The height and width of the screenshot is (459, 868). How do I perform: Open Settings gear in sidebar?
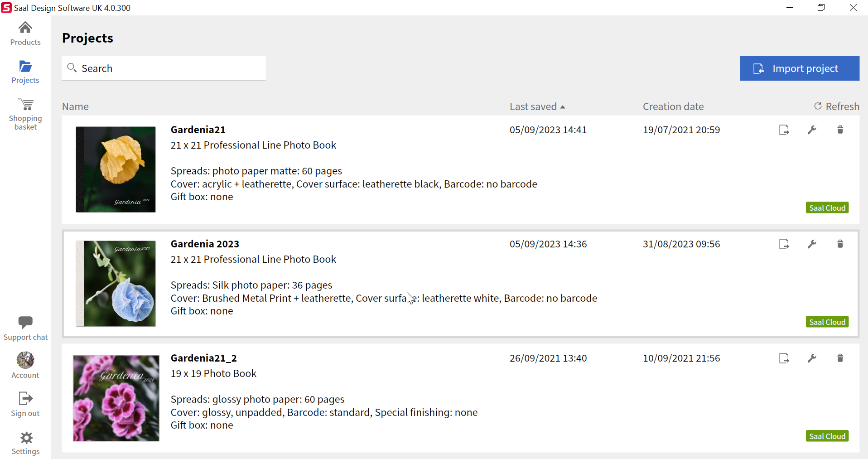coord(26,443)
